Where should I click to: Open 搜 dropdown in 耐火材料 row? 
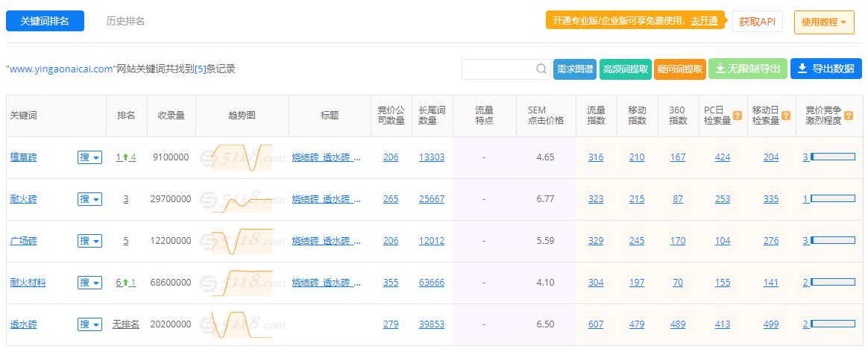[x=89, y=283]
